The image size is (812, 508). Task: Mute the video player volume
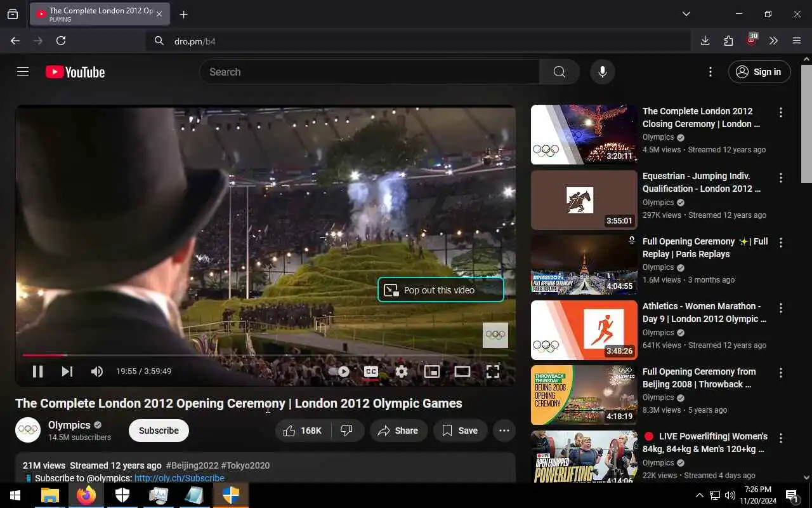coord(97,371)
